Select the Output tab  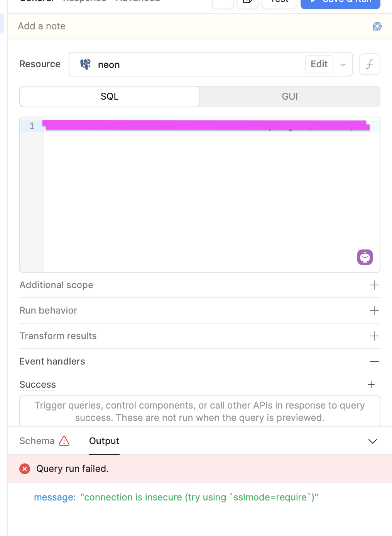click(x=104, y=441)
